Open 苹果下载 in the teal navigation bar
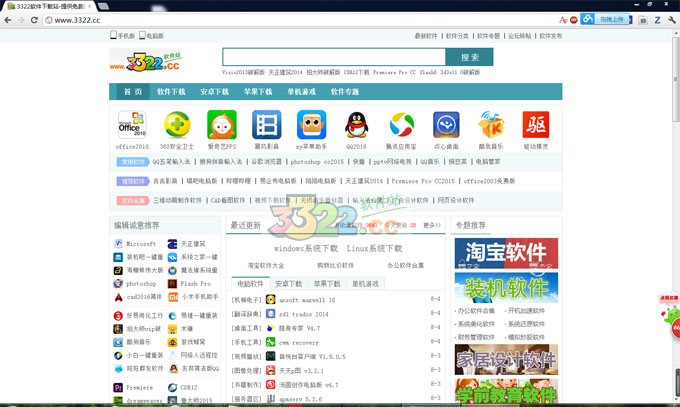Image resolution: width=680 pixels, height=407 pixels. [258, 92]
